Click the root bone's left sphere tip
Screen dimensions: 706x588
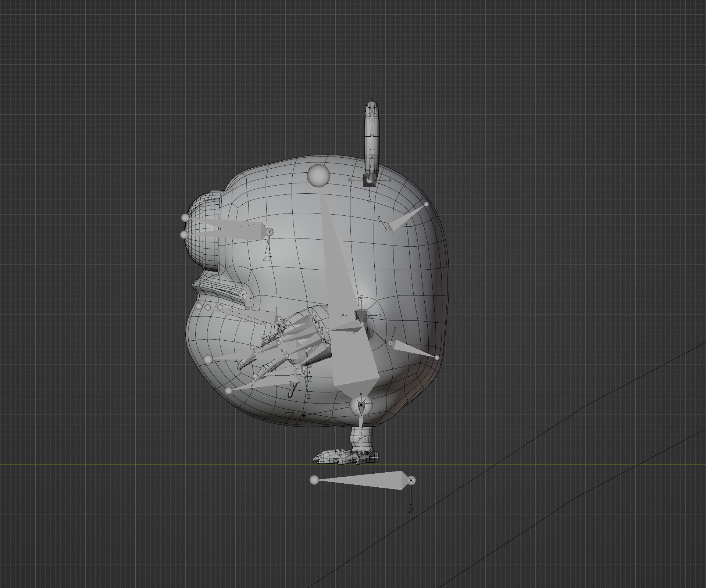(314, 480)
